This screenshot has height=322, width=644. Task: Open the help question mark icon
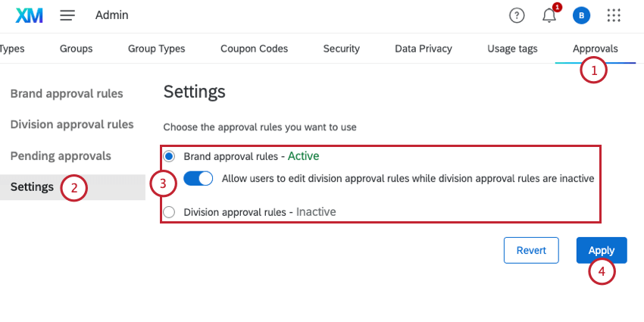[x=517, y=15]
